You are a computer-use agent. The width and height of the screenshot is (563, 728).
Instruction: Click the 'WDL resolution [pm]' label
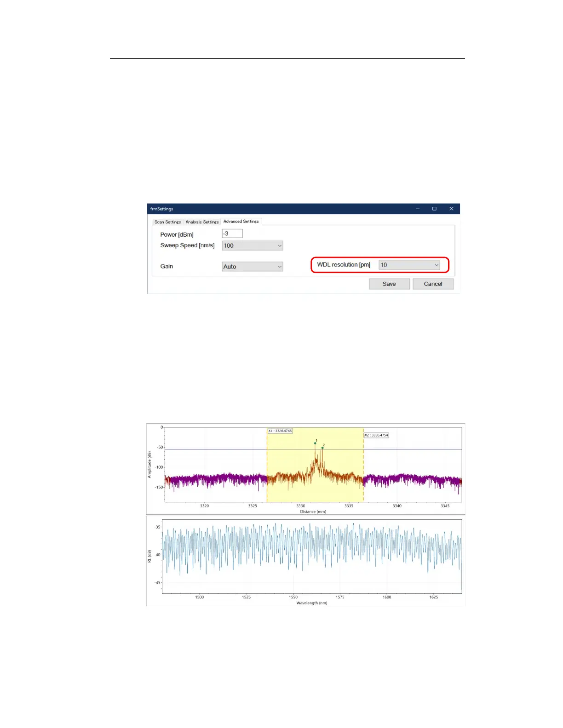pyautogui.click(x=344, y=265)
